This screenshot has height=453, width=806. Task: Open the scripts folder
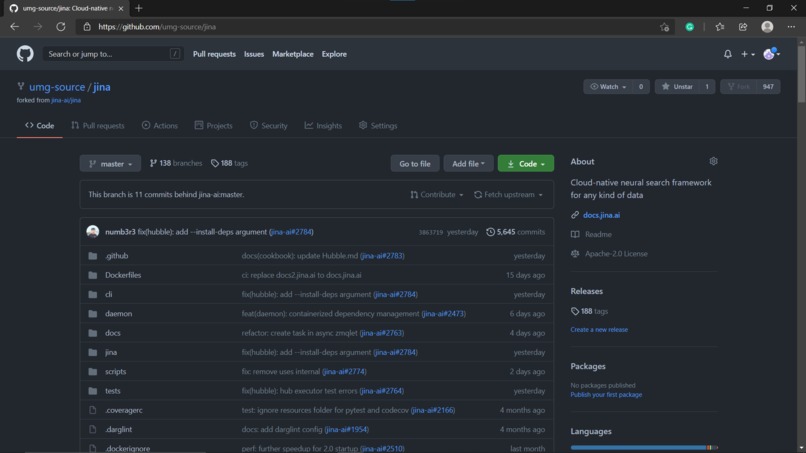[x=115, y=371]
